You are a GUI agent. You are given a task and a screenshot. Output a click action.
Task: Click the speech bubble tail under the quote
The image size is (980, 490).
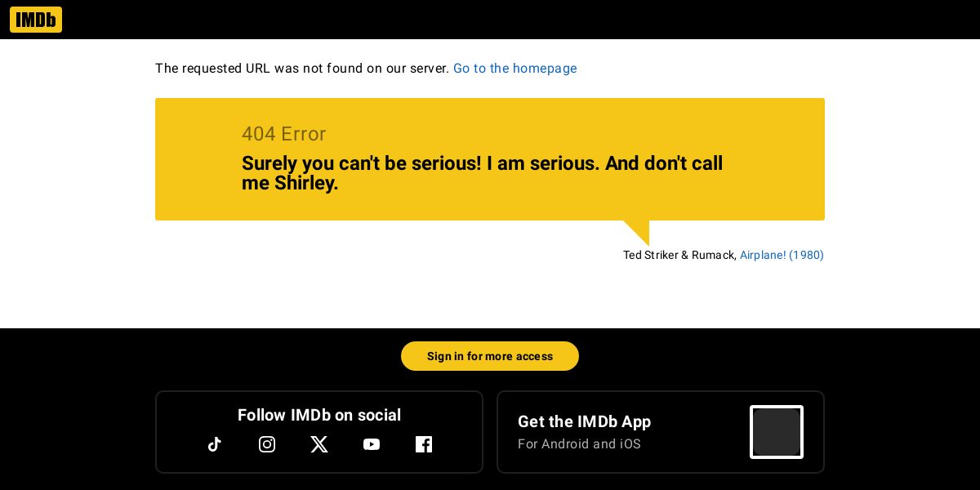coord(639,230)
